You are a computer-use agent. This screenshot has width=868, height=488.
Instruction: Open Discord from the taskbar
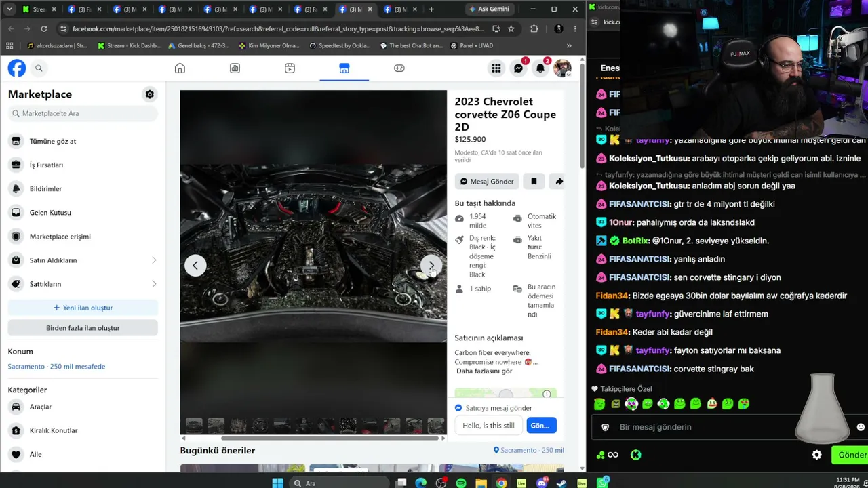542,483
